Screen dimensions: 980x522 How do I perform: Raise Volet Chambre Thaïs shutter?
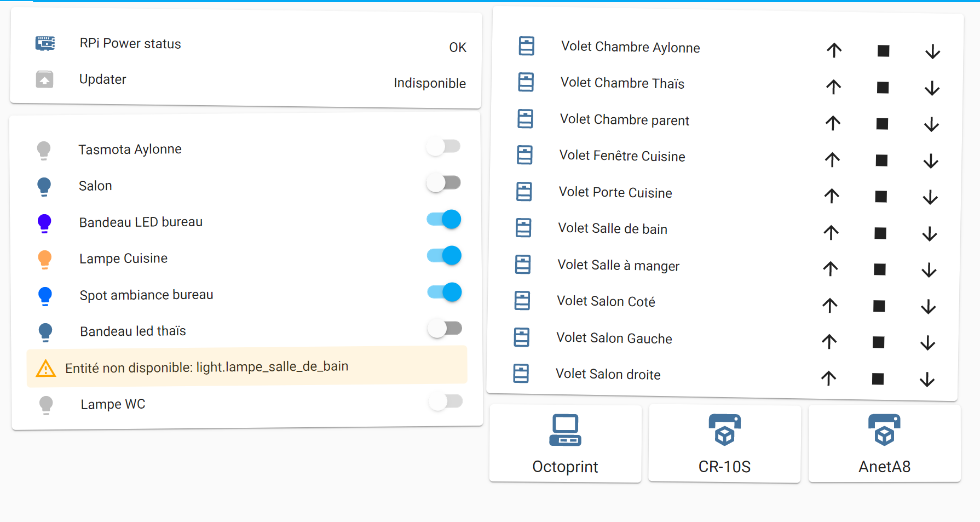(x=833, y=87)
